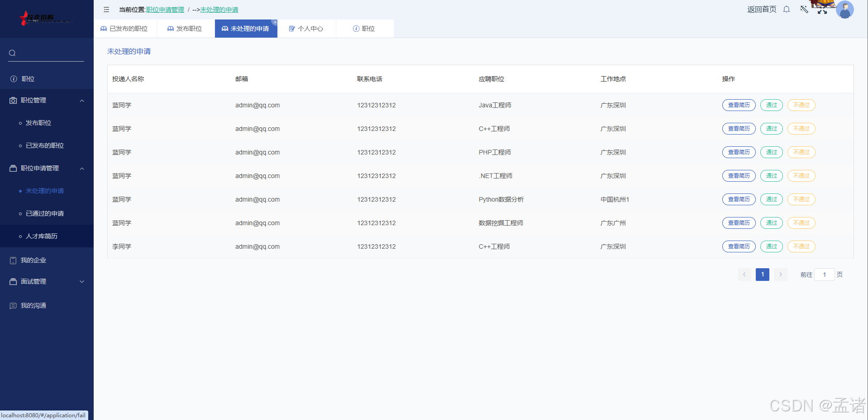Screen dimensions: 868x420
Task: Click the 未处理的申请 breadcrumb link
Action: [x=219, y=10]
